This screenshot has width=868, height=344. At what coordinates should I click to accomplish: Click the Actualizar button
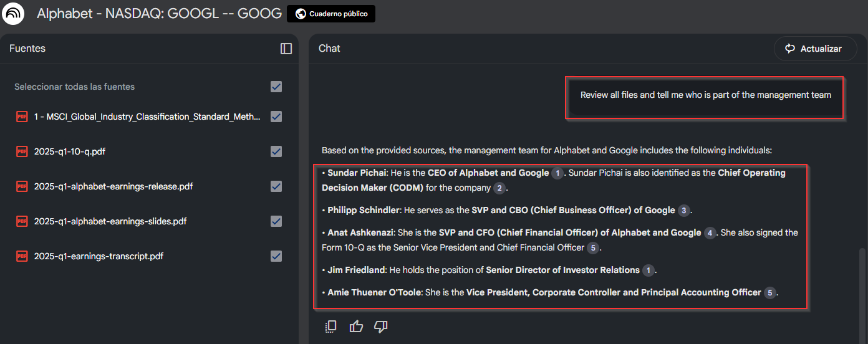(815, 49)
